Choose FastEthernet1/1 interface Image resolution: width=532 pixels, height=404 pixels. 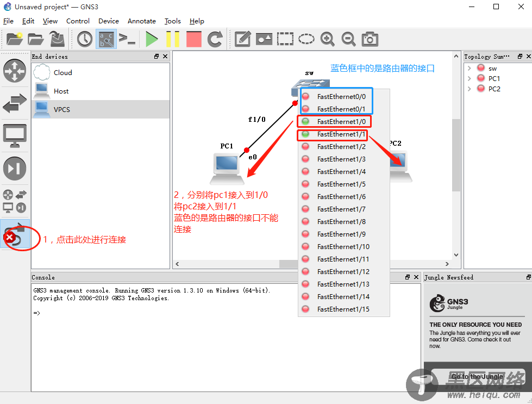click(x=343, y=134)
